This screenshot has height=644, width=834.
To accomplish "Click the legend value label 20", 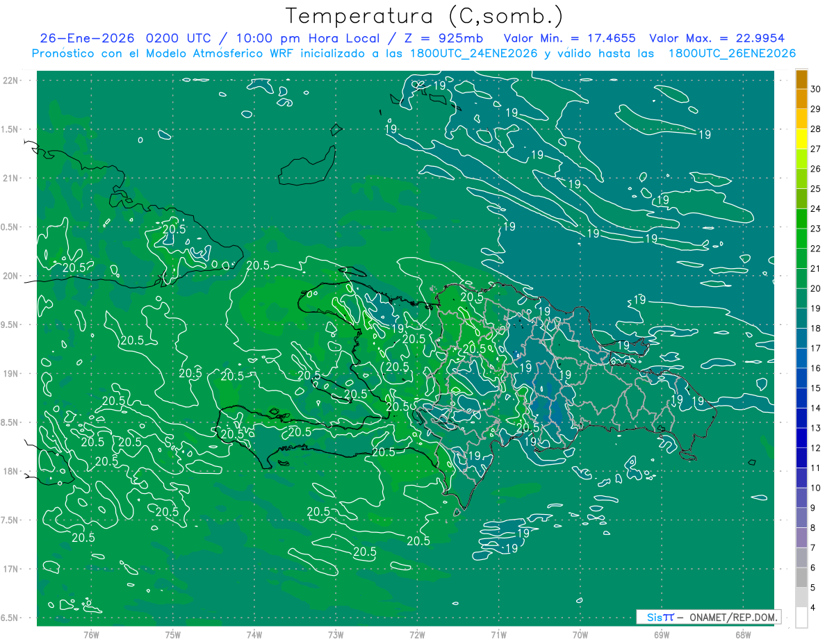I will 816,288.
